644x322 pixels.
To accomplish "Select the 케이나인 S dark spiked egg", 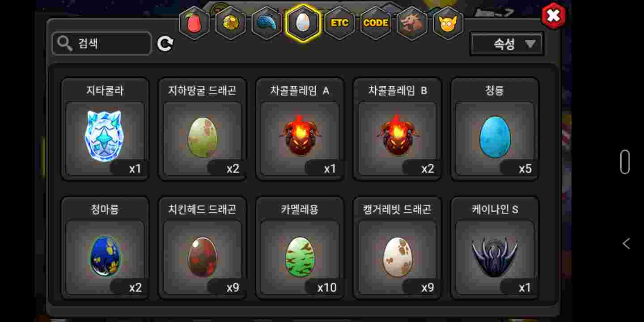I will (x=495, y=248).
